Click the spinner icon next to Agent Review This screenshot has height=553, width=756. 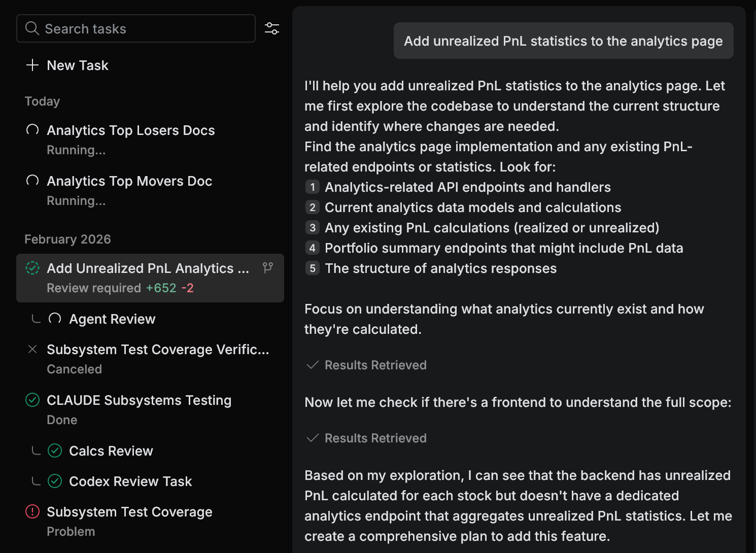coord(55,319)
